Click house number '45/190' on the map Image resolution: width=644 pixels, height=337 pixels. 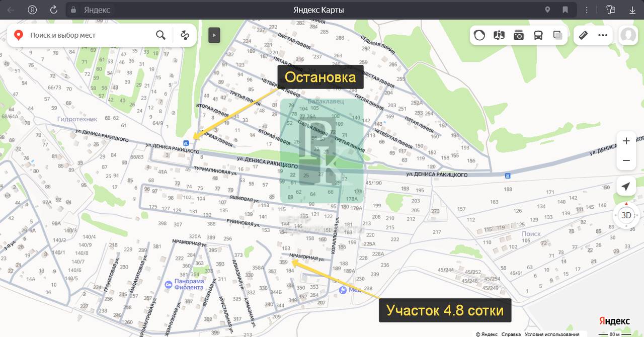click(374, 183)
